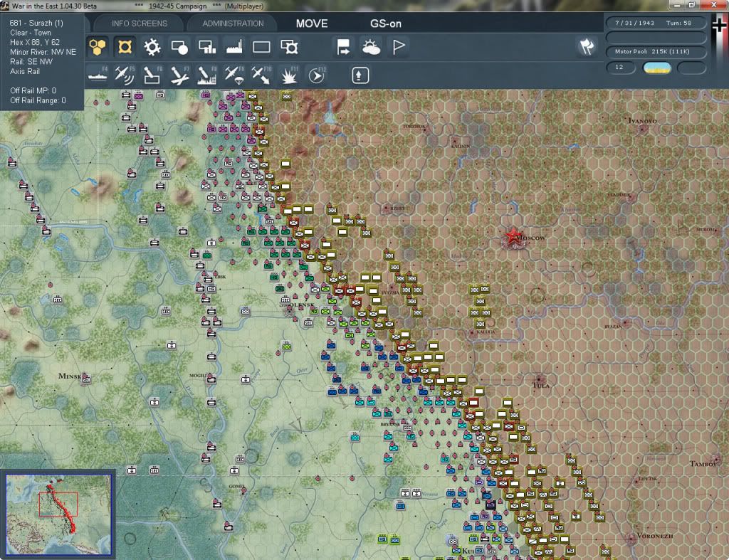
Task: Open the gear settings icon in toolbar
Action: [152, 47]
